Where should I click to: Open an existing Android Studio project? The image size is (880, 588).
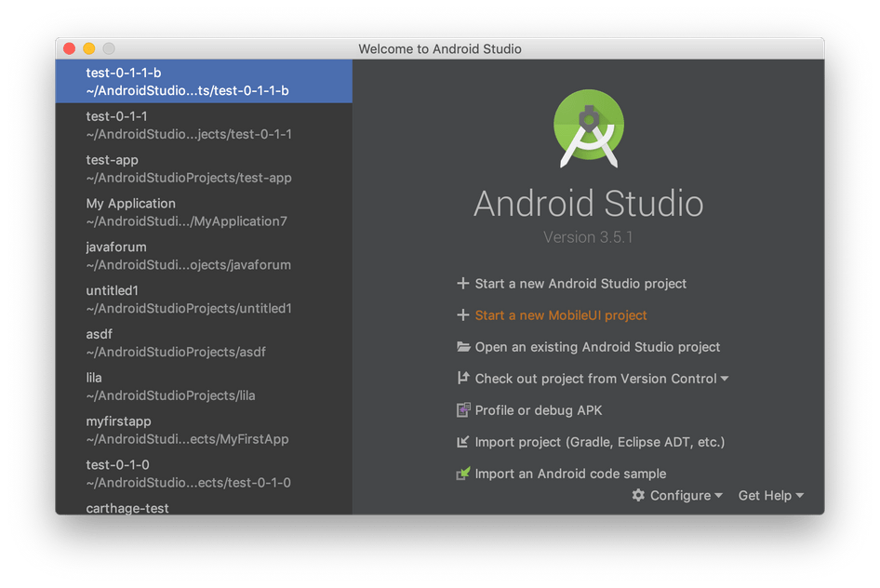(597, 347)
